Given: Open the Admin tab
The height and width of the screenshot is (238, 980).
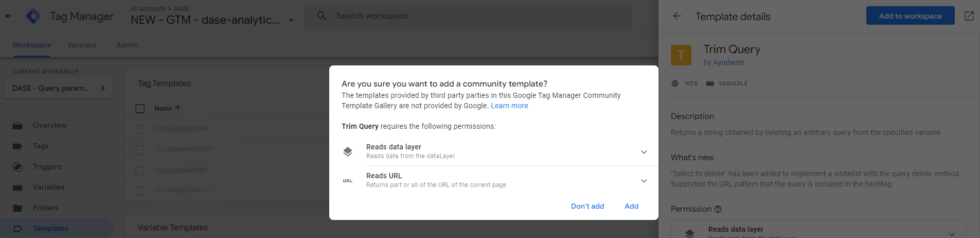Looking at the screenshot, I should click(x=128, y=45).
